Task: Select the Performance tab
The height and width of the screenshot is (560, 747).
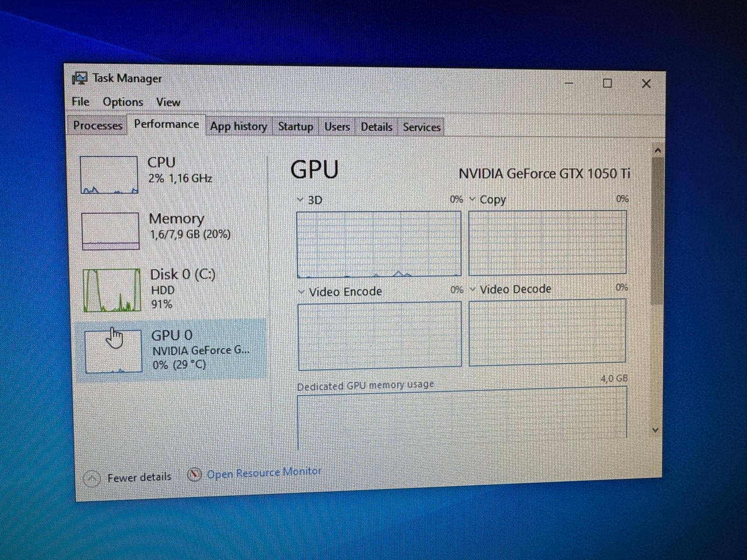Action: [x=166, y=124]
